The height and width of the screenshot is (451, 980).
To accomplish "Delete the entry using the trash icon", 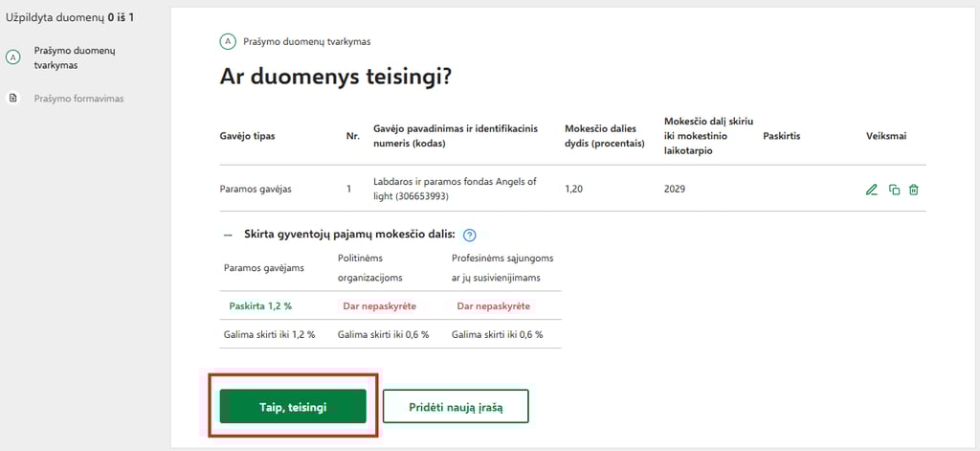I will [914, 190].
